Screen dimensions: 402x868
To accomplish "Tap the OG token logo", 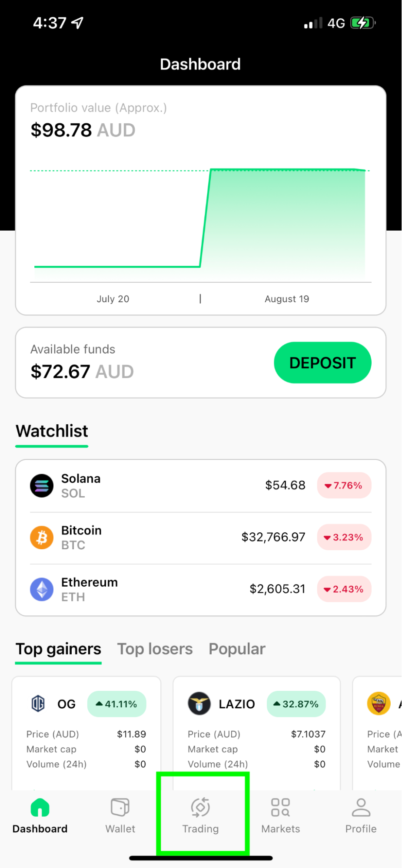I will click(x=38, y=703).
